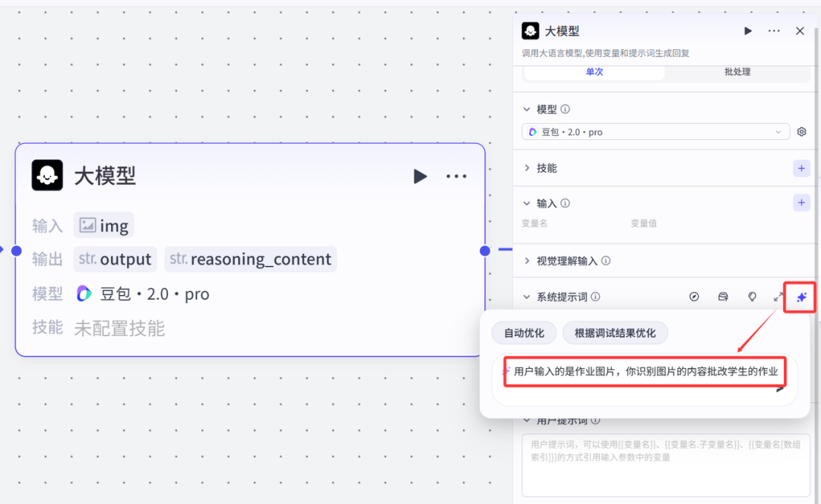Show info tooltip for 输入
The height and width of the screenshot is (504, 821).
[x=565, y=203]
